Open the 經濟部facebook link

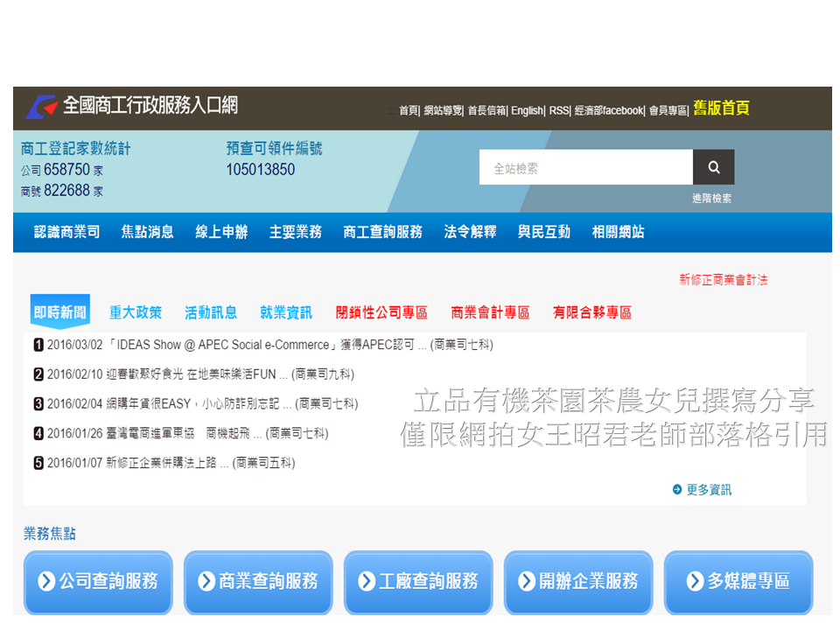pos(609,110)
